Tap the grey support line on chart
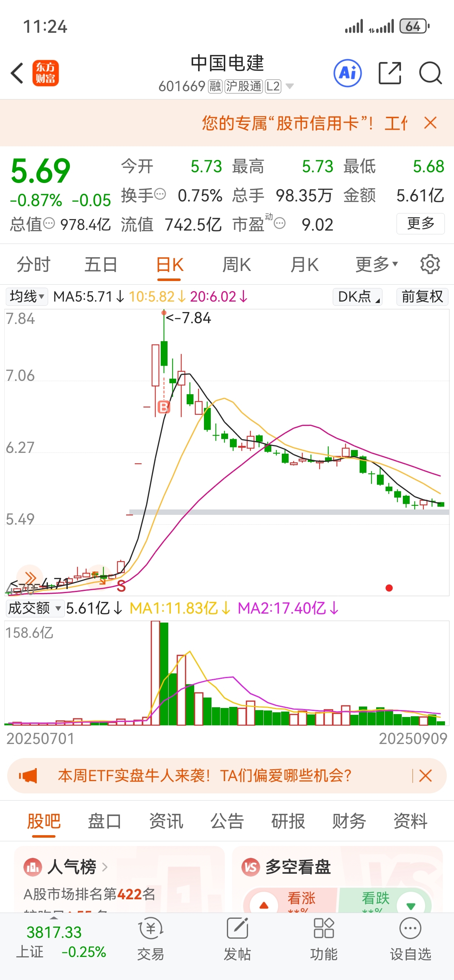The image size is (454, 980). pos(289,512)
